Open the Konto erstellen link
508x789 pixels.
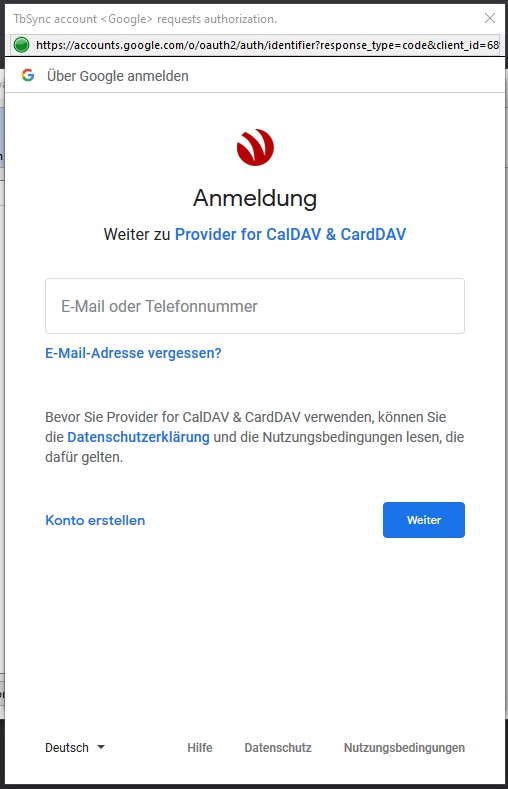[x=95, y=520]
